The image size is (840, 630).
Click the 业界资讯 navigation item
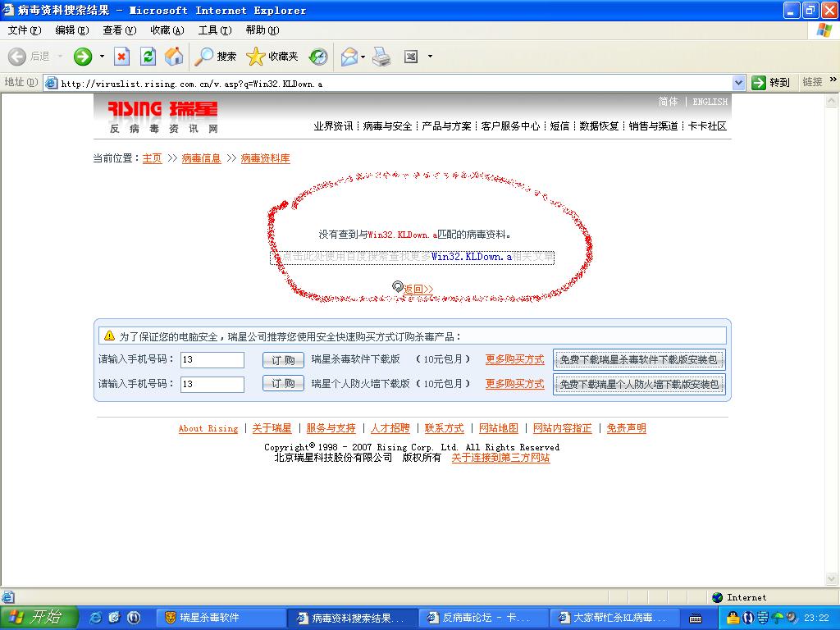point(333,126)
